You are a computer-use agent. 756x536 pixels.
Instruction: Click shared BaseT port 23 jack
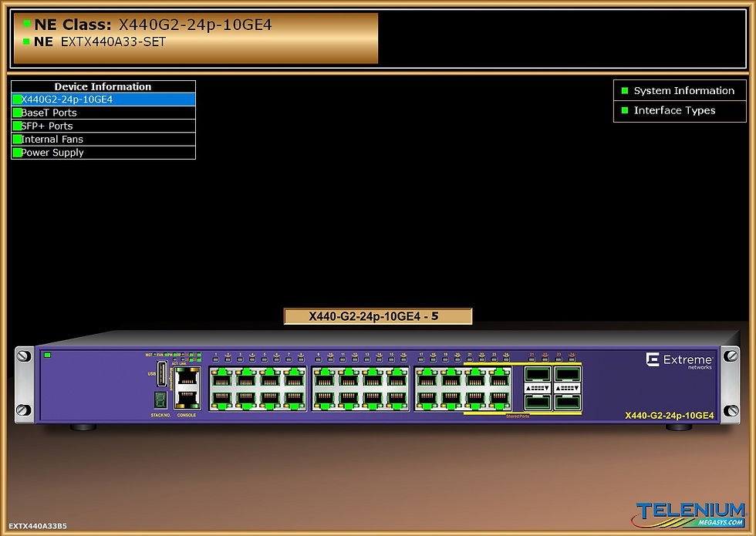499,378
